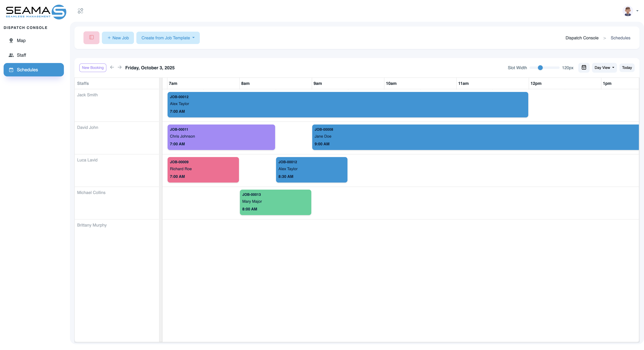Open the Day View dropdown

coord(604,68)
